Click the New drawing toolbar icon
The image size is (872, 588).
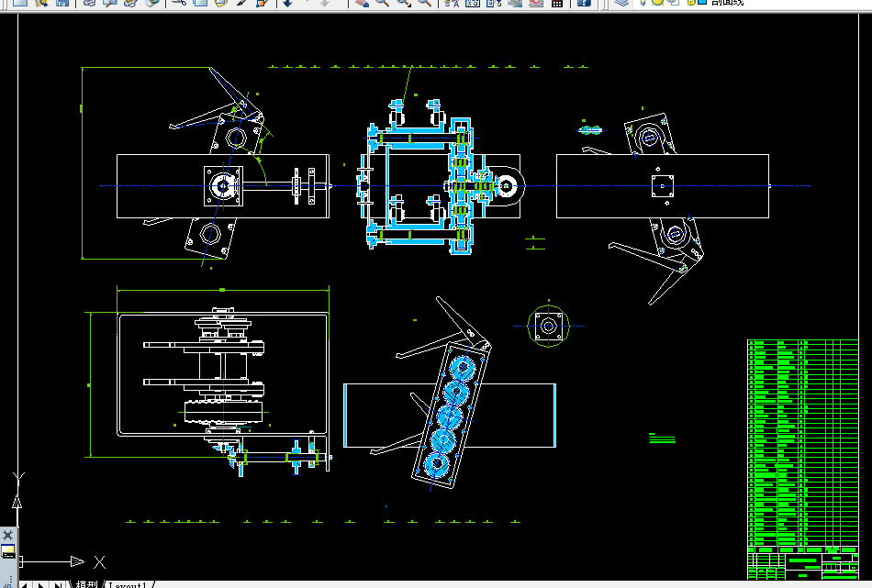point(19,2)
